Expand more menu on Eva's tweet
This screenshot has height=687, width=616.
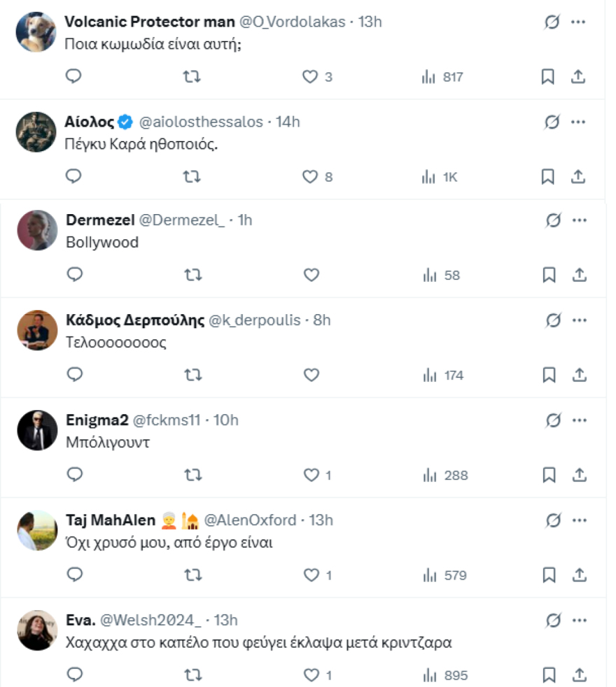579,620
